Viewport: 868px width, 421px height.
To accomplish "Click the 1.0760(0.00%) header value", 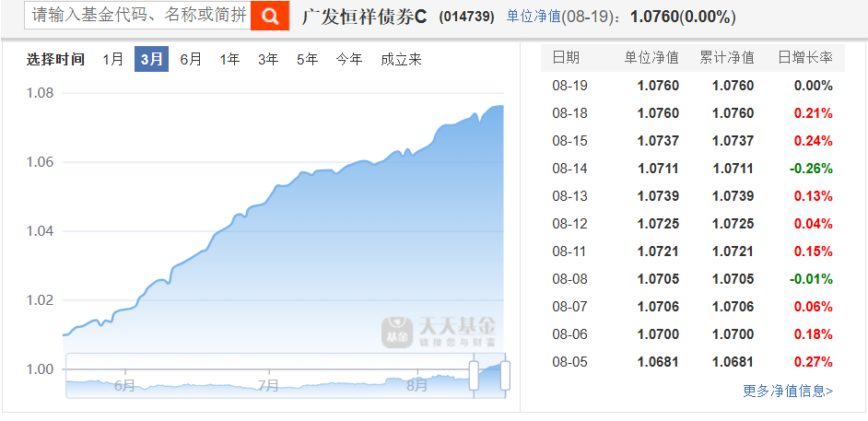I will (x=683, y=18).
